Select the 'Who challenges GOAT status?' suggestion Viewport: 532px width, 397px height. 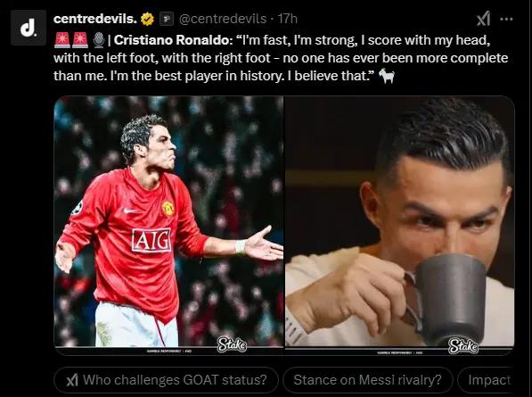[x=167, y=380]
